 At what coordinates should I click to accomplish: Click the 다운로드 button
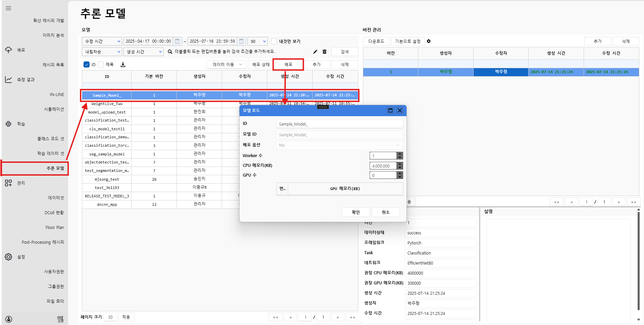[376, 41]
